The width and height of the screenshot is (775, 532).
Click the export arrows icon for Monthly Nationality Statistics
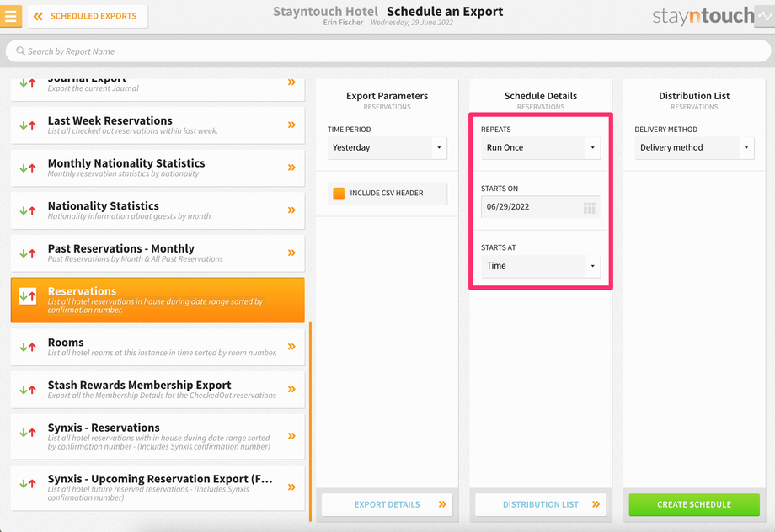coord(28,168)
